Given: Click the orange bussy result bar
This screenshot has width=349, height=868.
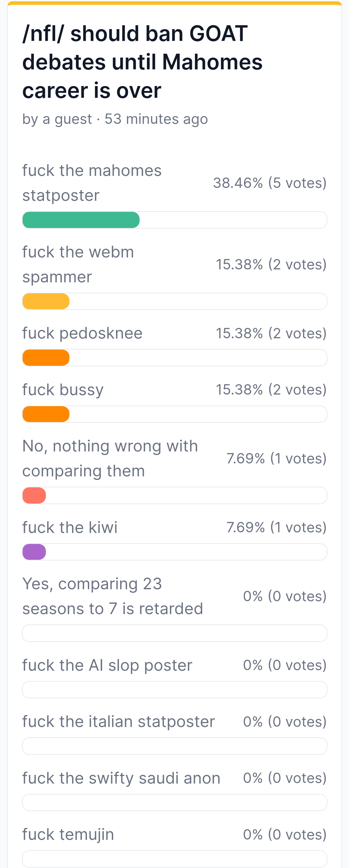Looking at the screenshot, I should (x=46, y=414).
